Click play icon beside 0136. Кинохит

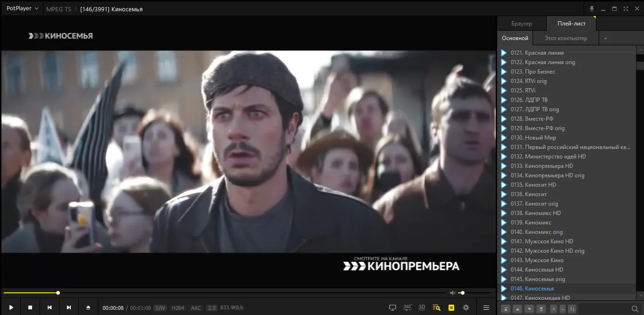(x=504, y=194)
